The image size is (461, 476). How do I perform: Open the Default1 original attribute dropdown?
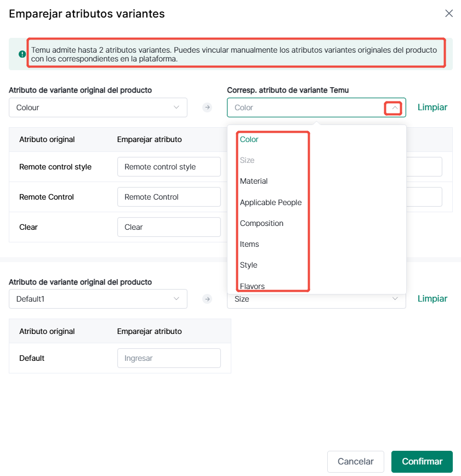coord(98,299)
